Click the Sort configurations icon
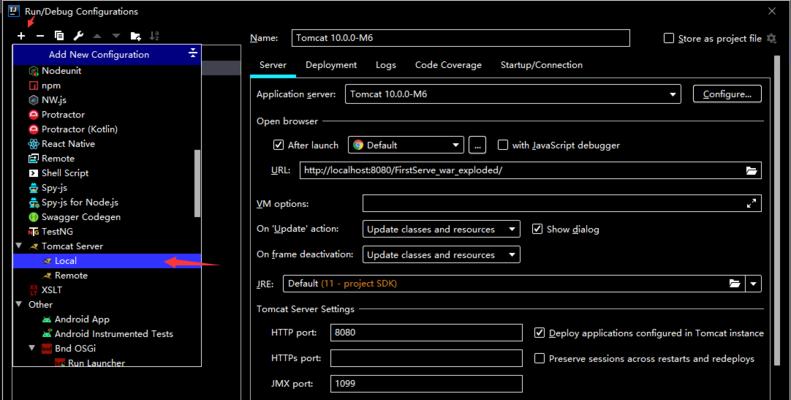 [154, 36]
